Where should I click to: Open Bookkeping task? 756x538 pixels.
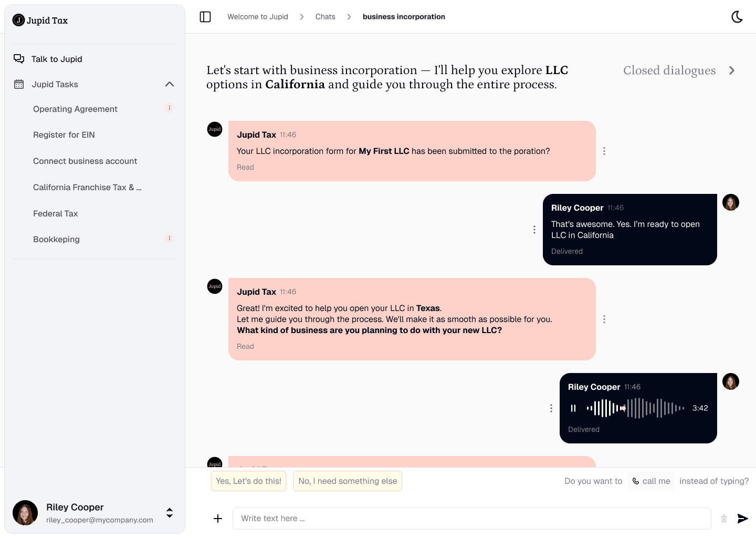coord(56,239)
